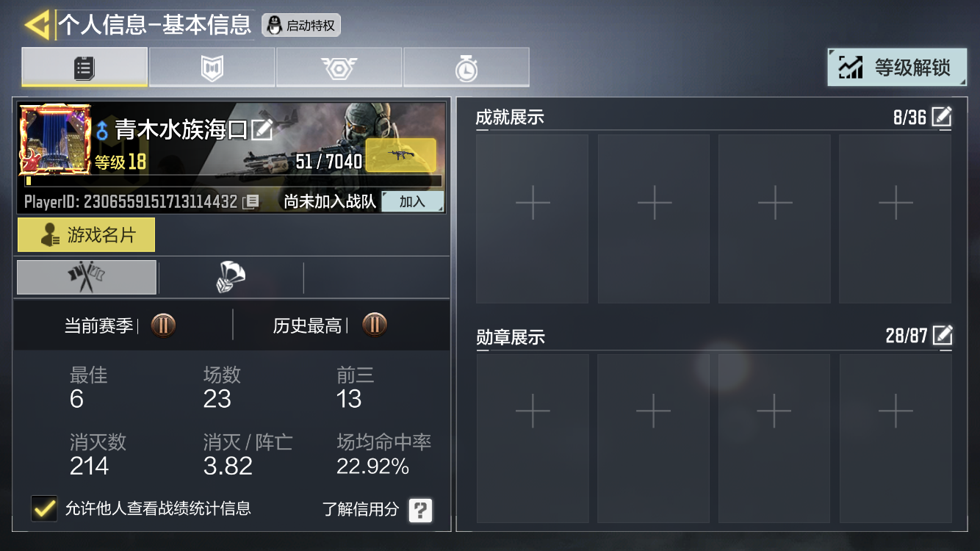
Task: Open the 游戏名片 game card button
Action: tap(87, 235)
